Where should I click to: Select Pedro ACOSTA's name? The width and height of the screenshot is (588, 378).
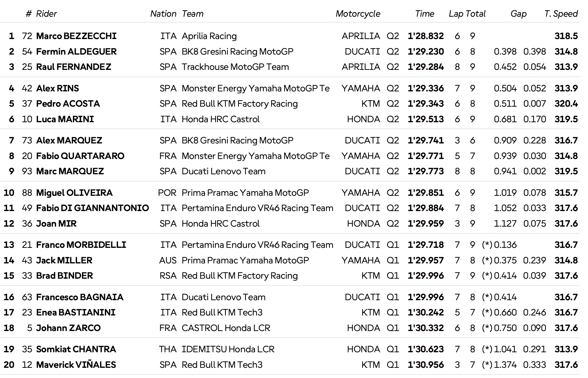pos(68,104)
